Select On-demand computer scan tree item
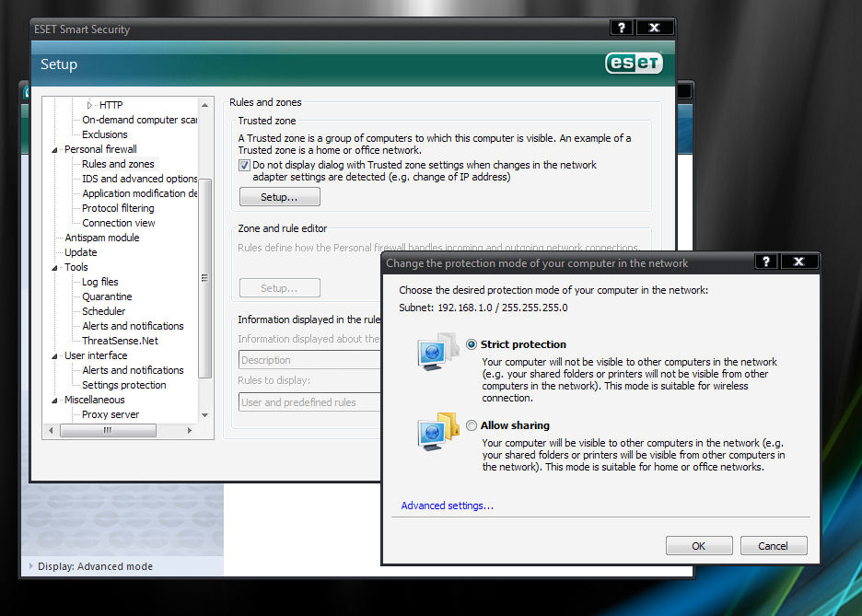This screenshot has width=862, height=616. 139,120
